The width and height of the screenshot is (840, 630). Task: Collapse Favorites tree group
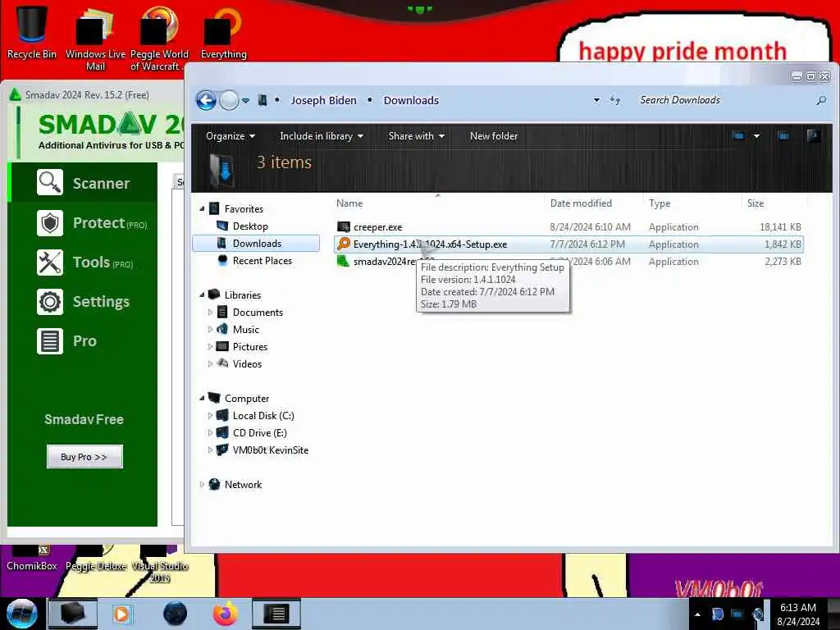202,208
